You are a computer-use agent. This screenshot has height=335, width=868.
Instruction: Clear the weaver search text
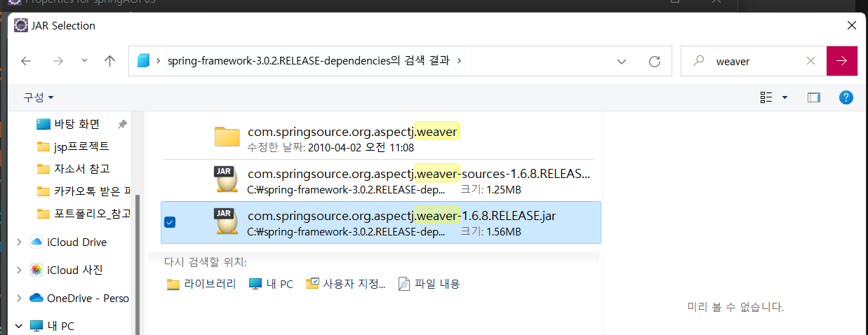(810, 61)
